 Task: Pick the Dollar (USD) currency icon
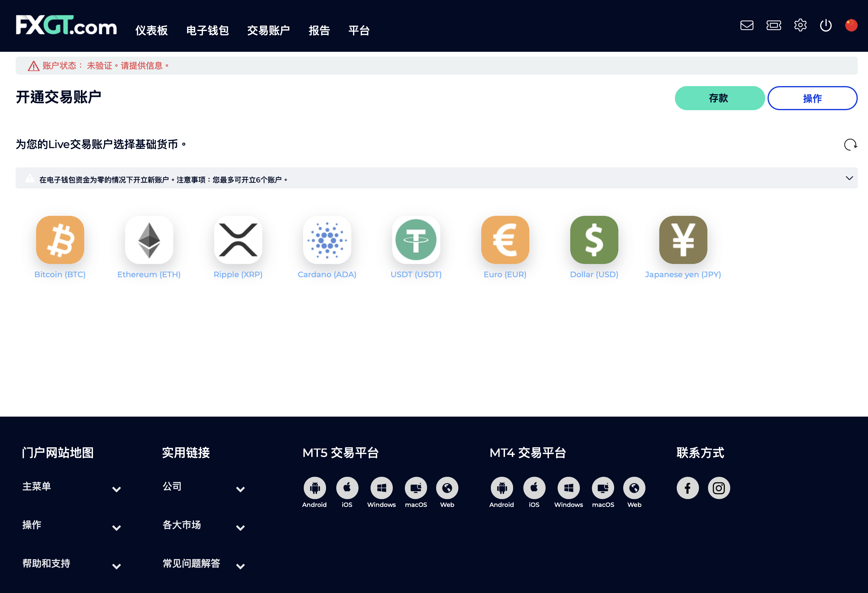coord(594,240)
